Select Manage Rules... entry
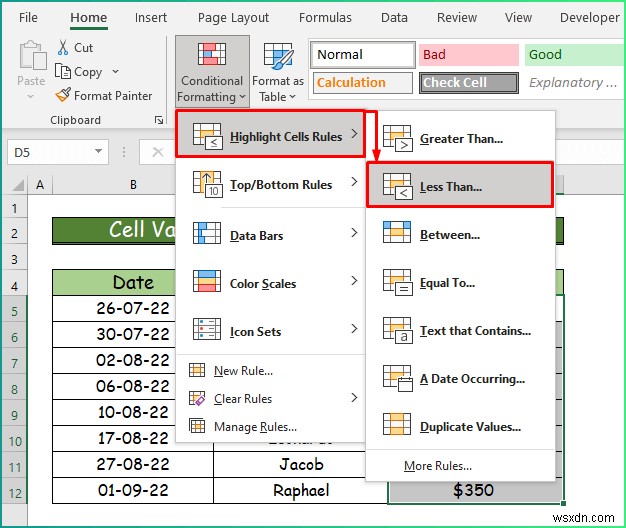This screenshot has width=626, height=528. [x=270, y=426]
